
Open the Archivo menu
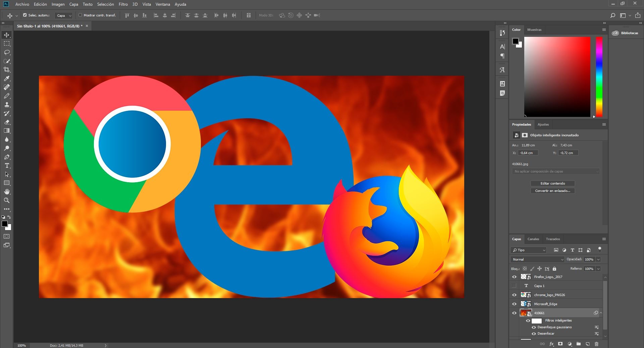click(x=22, y=4)
